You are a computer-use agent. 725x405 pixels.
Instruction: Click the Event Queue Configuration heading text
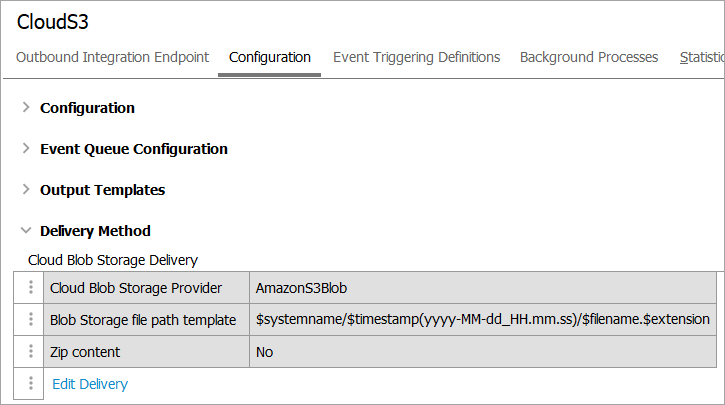coord(134,149)
